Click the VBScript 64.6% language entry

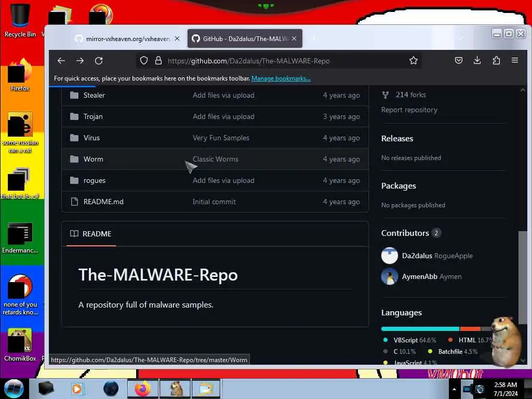tap(410, 340)
